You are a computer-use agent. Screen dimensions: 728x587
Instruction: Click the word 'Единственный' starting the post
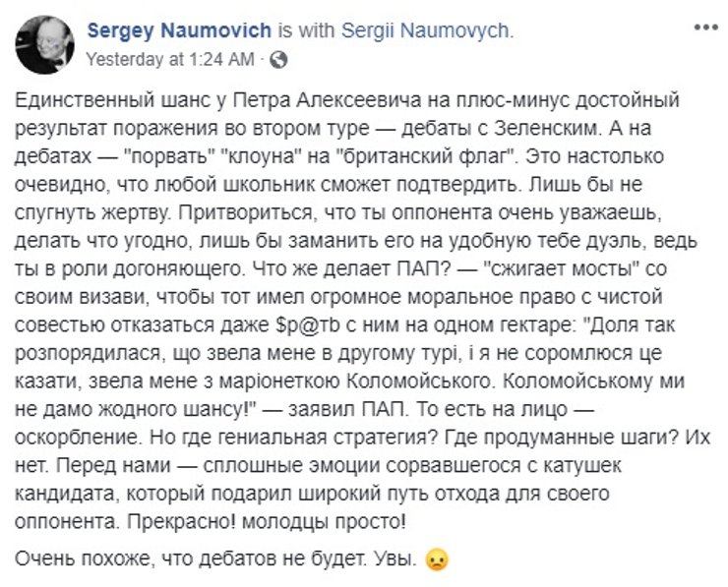point(79,104)
